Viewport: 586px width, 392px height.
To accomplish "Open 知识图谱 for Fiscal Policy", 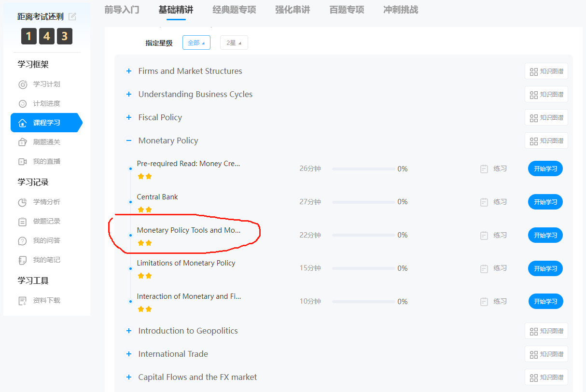I will coord(546,117).
